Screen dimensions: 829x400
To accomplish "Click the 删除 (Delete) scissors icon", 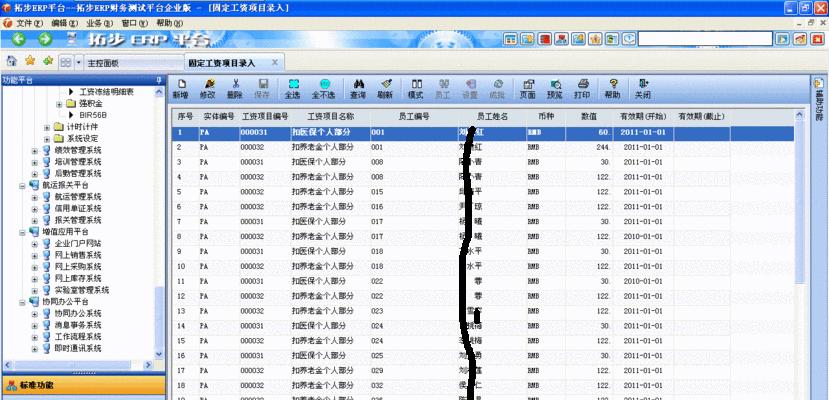I will click(235, 89).
